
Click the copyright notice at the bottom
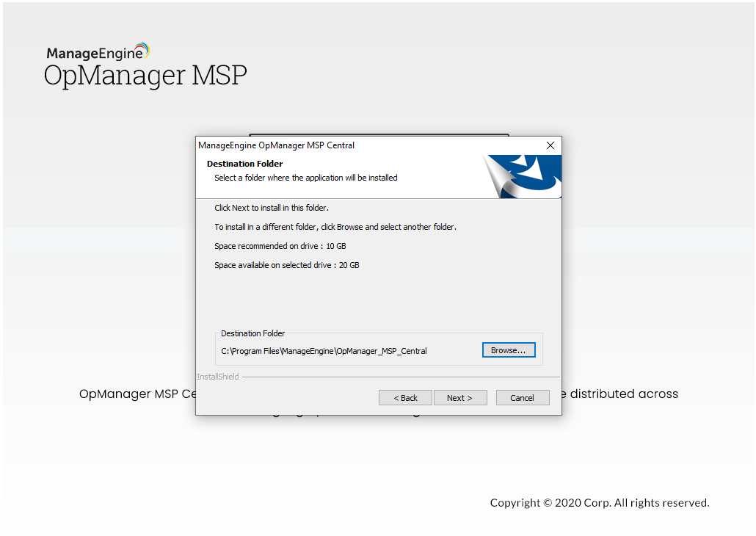[x=600, y=503]
